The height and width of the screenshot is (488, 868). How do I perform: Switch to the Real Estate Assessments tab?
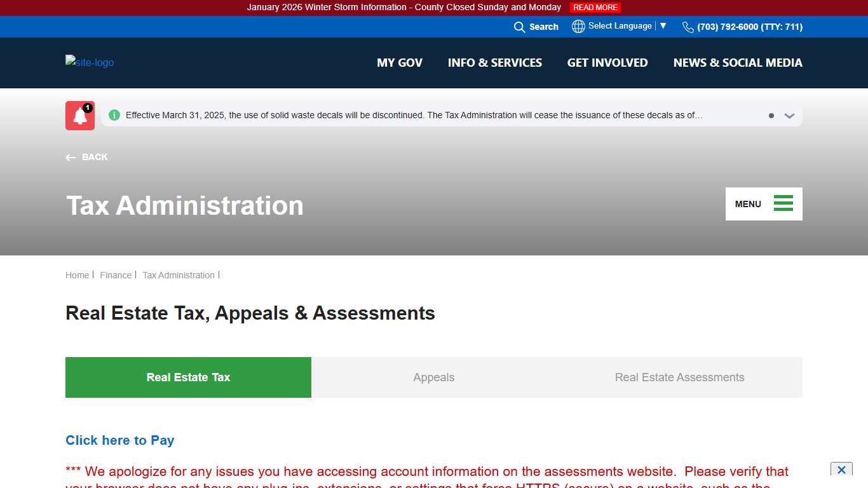point(679,377)
